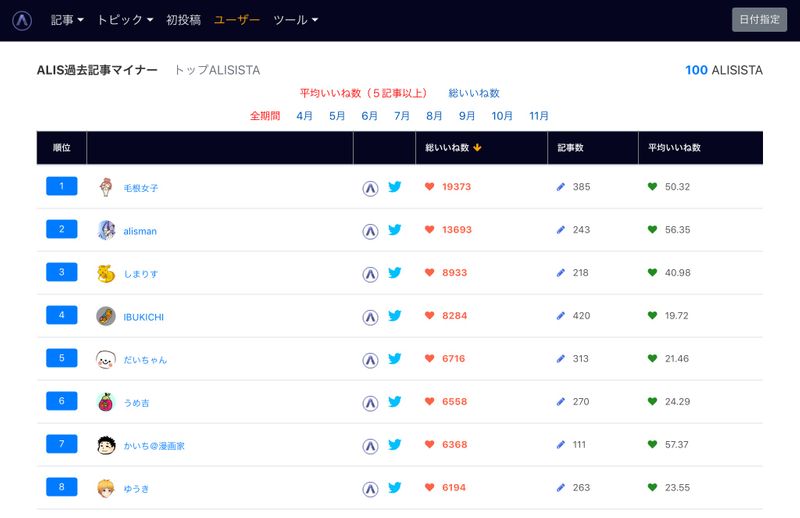The height and width of the screenshot is (518, 800).
Task: Click the ALIS logo in navbar
Action: [22, 20]
